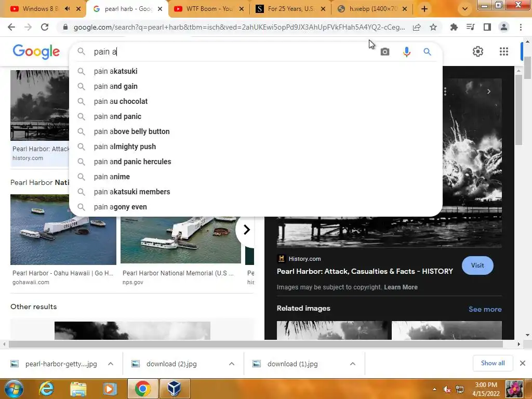Click the browser address bar URL

[239, 27]
